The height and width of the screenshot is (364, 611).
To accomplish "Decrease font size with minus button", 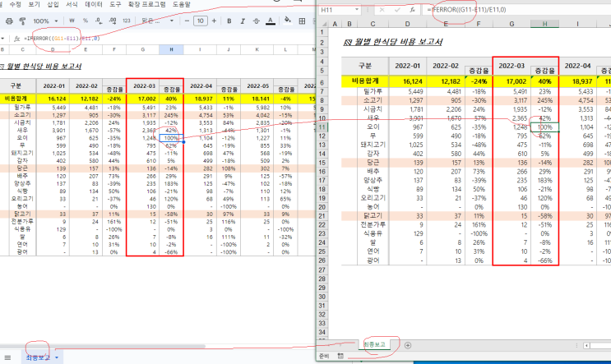I will (187, 21).
